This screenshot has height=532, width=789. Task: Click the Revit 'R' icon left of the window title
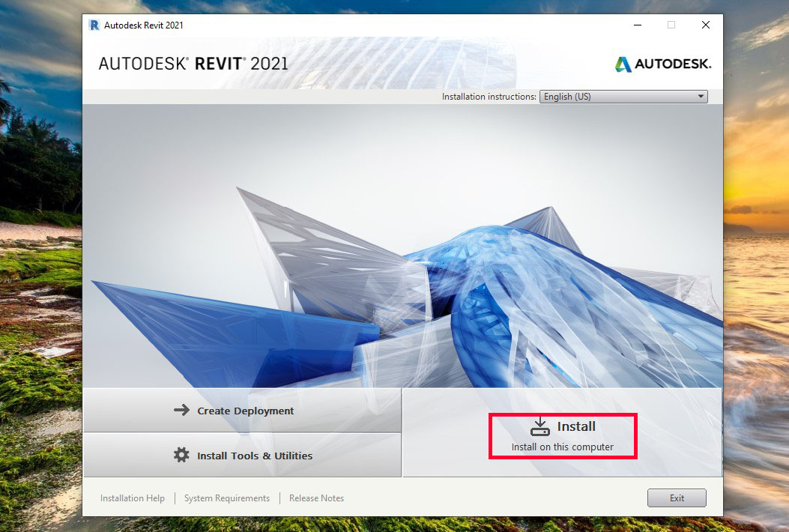tap(94, 25)
